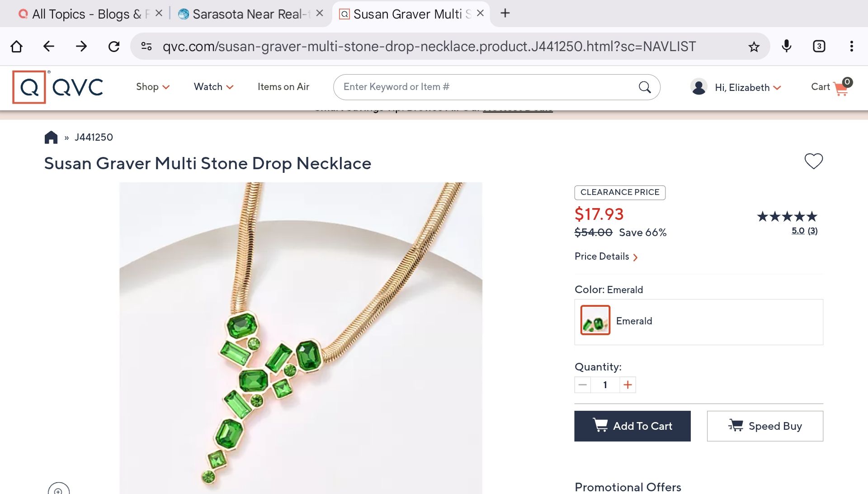Click the search magnifier icon
Image resolution: width=868 pixels, height=494 pixels.
[645, 87]
